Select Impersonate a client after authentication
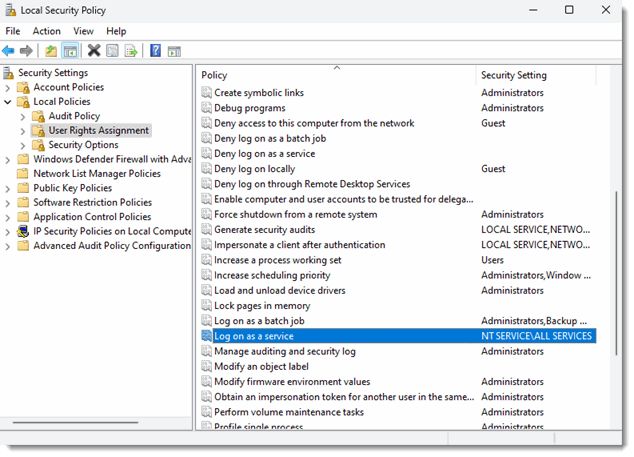 click(300, 245)
